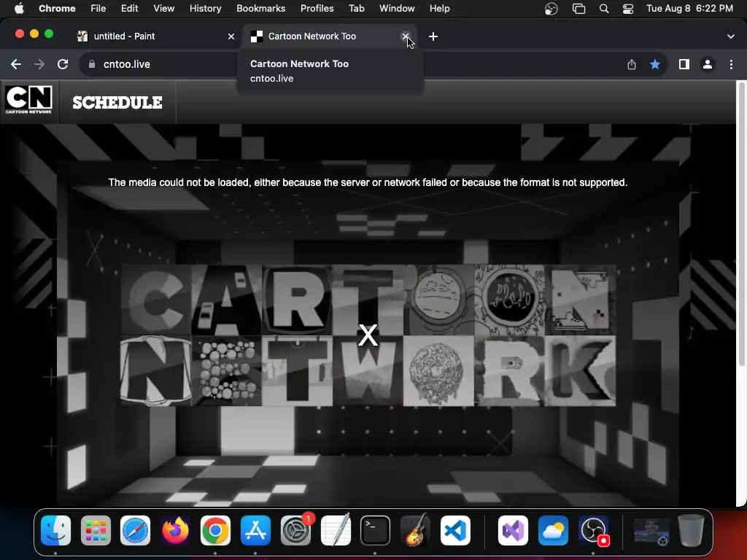Screen dimensions: 747x560
Task: Click the minimized window thumbnail in the Dock
Action: click(651, 532)
